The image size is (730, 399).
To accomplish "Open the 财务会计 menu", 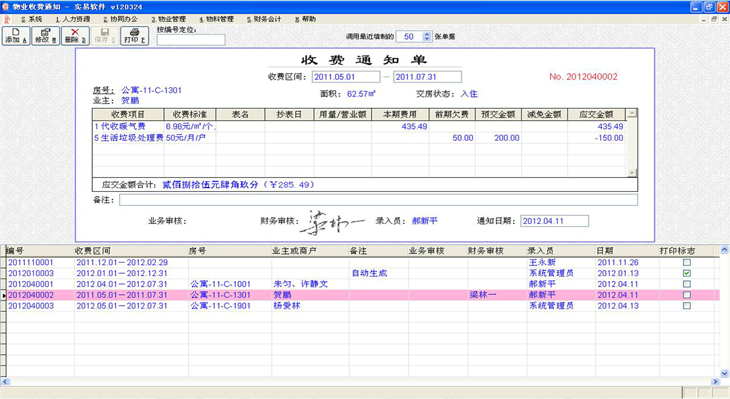I will point(264,19).
